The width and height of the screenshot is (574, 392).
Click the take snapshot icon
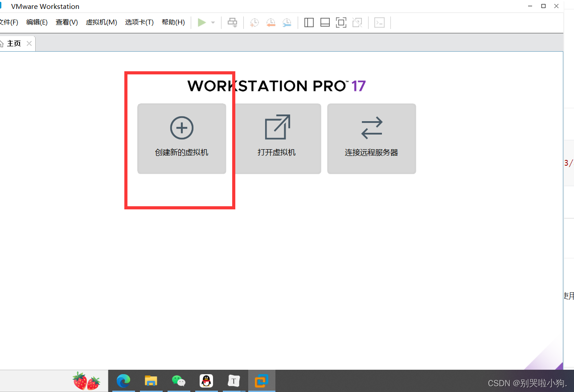pyautogui.click(x=254, y=22)
